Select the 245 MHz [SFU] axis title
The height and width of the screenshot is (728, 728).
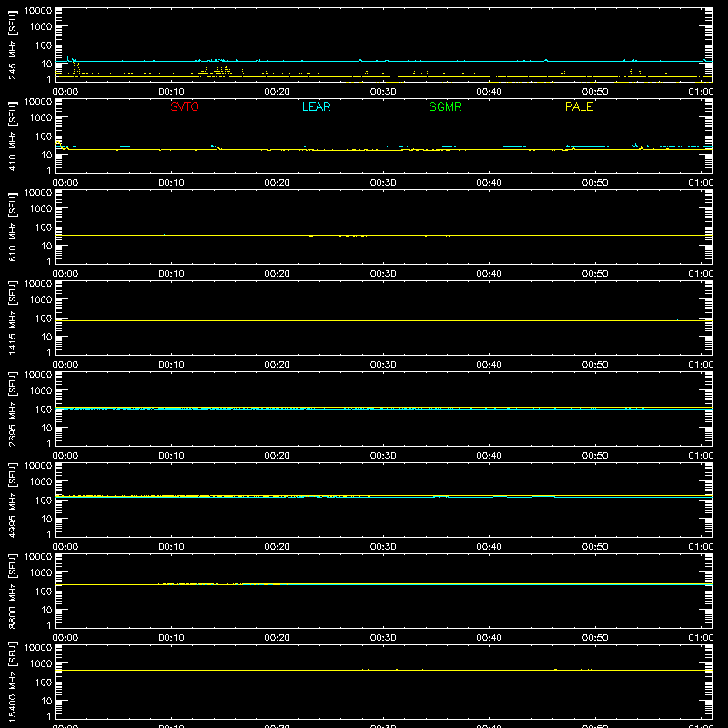coord(12,45)
